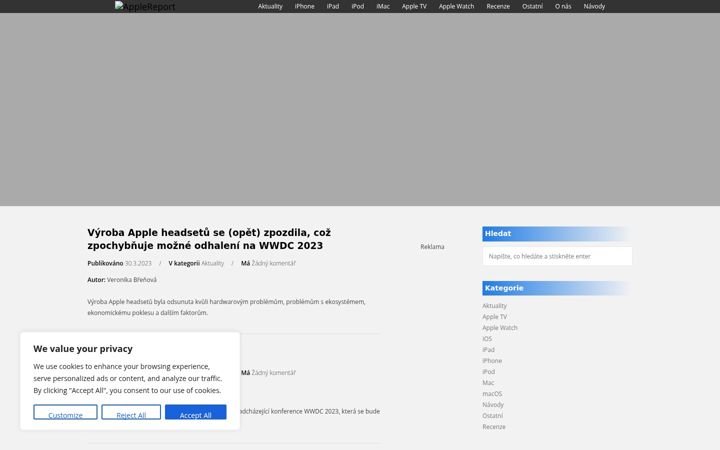This screenshot has height=450, width=720.
Task: Click Accept All cookies button
Action: point(196,412)
